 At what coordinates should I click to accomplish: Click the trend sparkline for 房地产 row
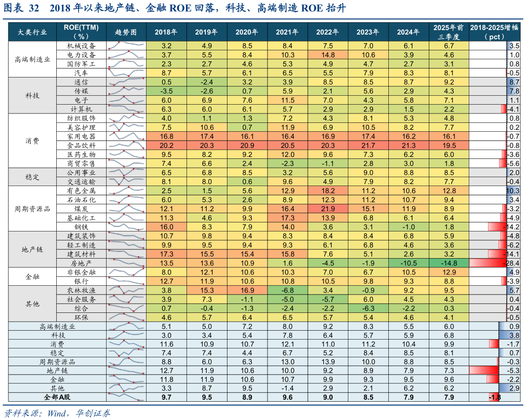coord(126,263)
